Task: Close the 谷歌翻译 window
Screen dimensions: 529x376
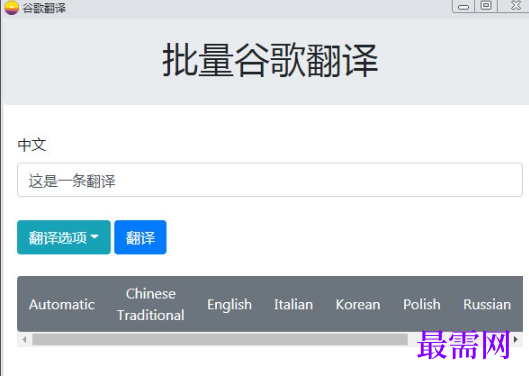Action: [515, 6]
